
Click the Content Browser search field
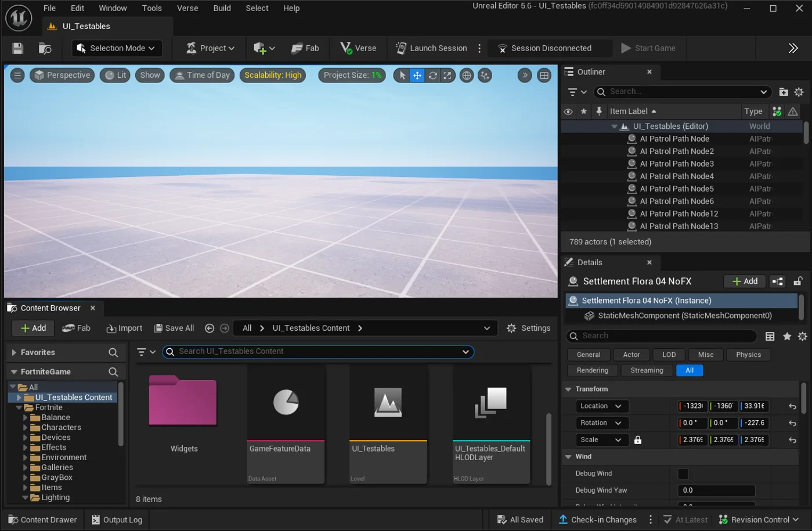(x=318, y=352)
